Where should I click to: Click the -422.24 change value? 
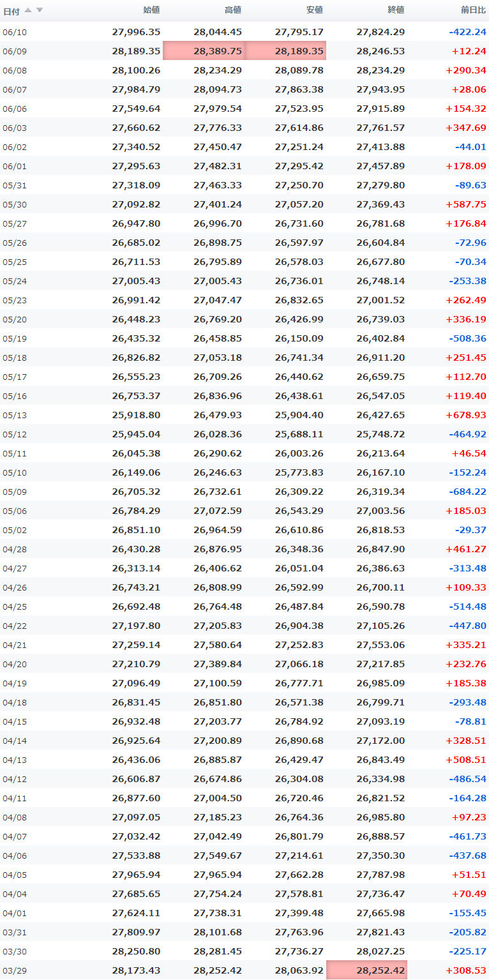coord(467,32)
